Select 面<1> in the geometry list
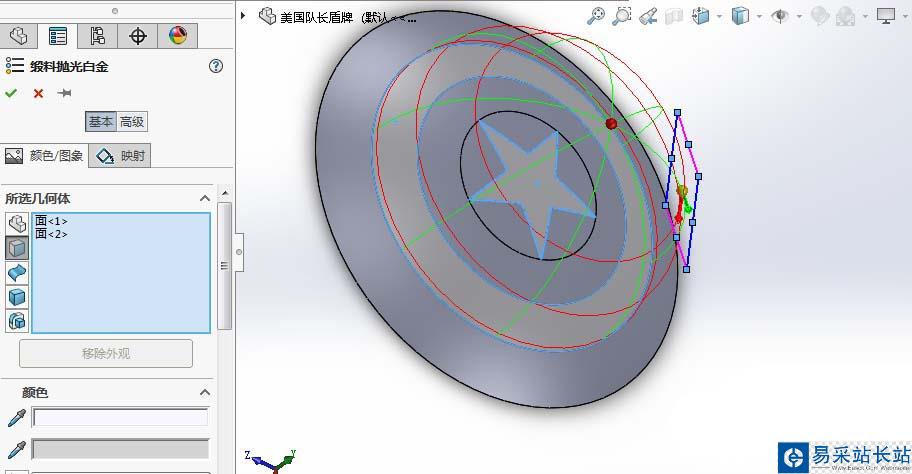Image resolution: width=912 pixels, height=474 pixels. point(51,221)
